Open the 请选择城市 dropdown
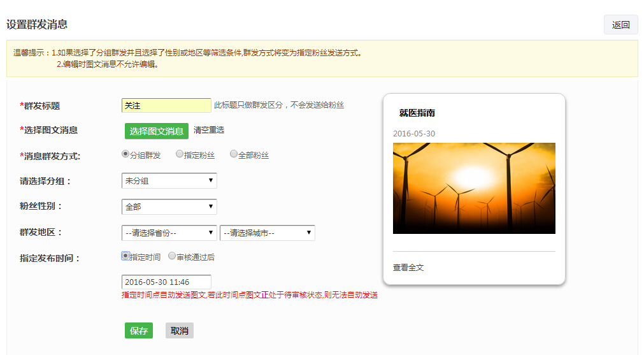 coord(268,233)
